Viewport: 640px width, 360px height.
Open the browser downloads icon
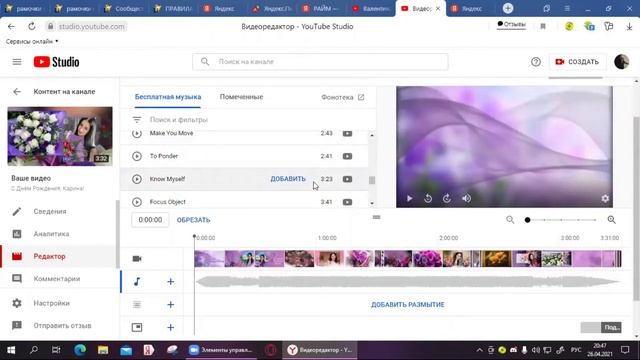pos(629,27)
